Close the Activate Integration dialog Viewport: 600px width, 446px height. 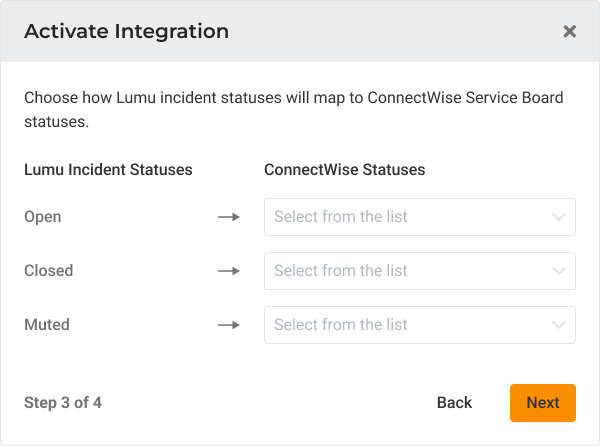click(x=569, y=31)
